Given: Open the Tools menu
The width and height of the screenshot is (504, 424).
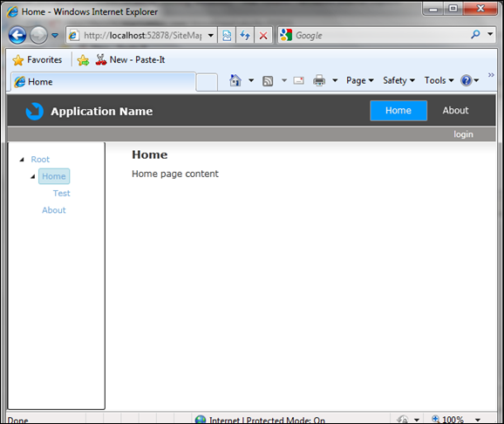Looking at the screenshot, I should coord(439,80).
